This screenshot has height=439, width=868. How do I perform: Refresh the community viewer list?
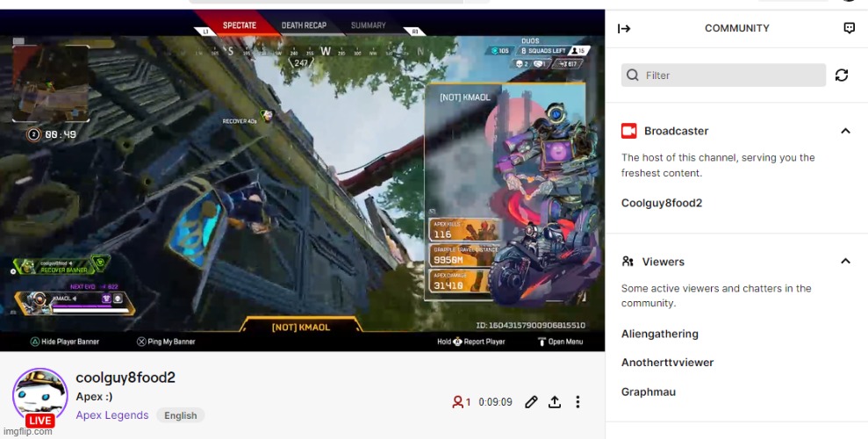click(x=842, y=76)
